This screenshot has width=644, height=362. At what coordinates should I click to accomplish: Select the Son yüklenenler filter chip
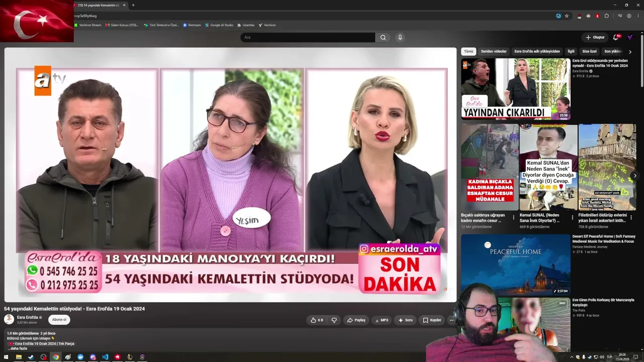613,51
